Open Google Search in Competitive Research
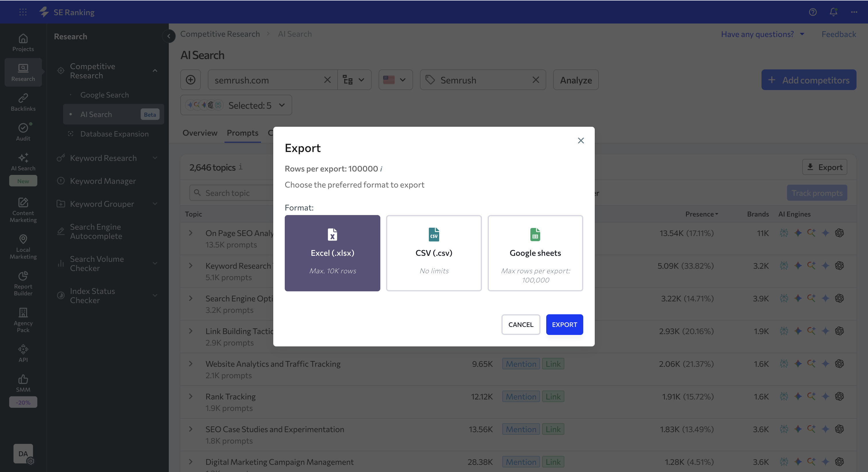 104,95
